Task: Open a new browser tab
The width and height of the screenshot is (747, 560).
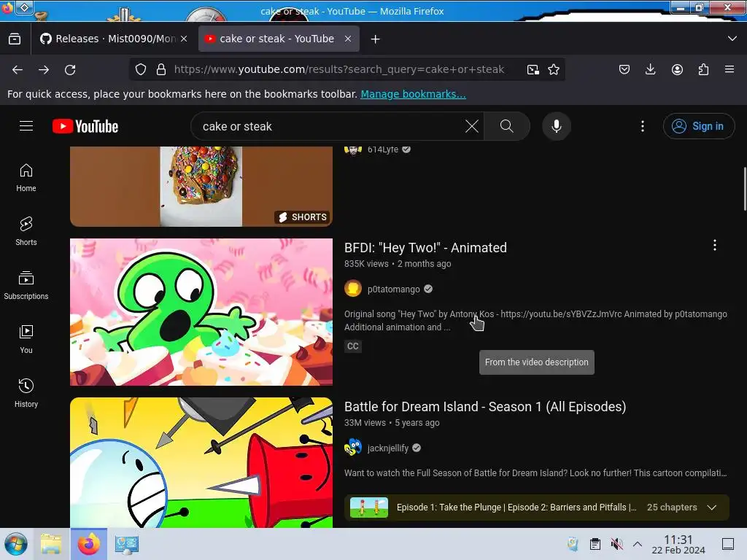Action: 376,39
